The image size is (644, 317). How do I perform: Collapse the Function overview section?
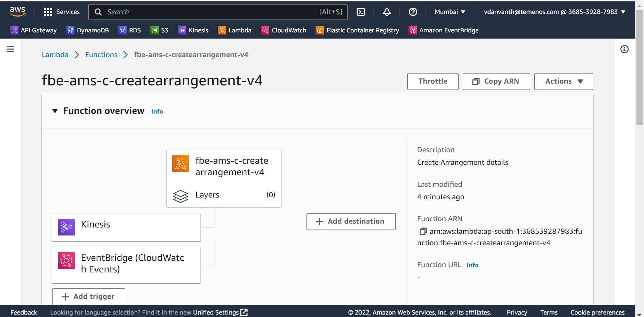(x=55, y=111)
